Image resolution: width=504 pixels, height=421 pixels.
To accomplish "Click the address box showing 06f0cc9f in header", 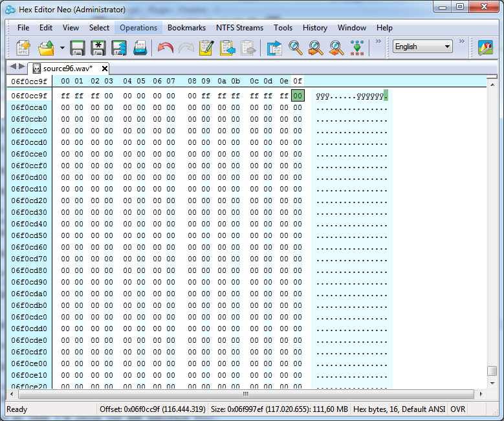I will point(29,81).
